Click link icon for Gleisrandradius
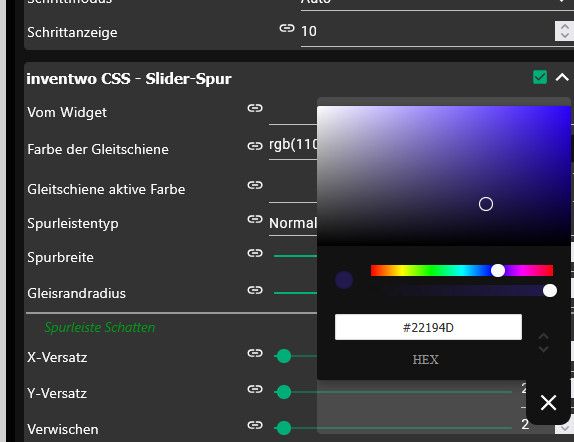The width and height of the screenshot is (574, 442). pos(255,290)
